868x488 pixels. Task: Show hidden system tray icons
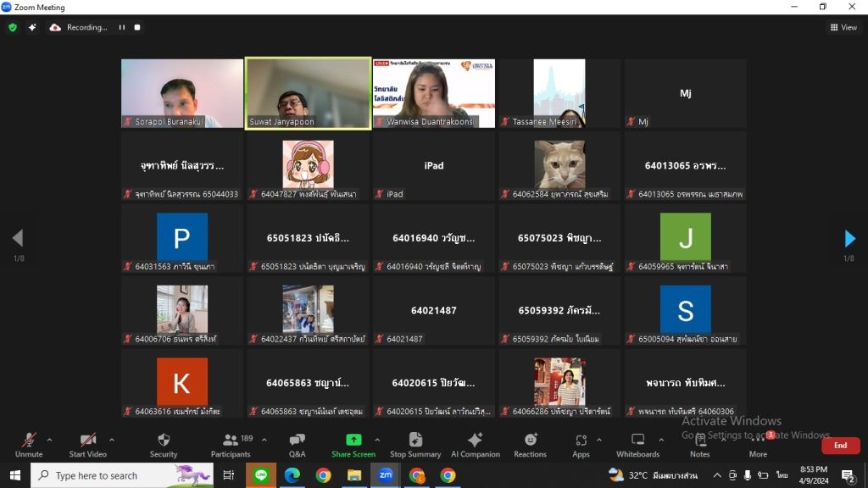[717, 475]
